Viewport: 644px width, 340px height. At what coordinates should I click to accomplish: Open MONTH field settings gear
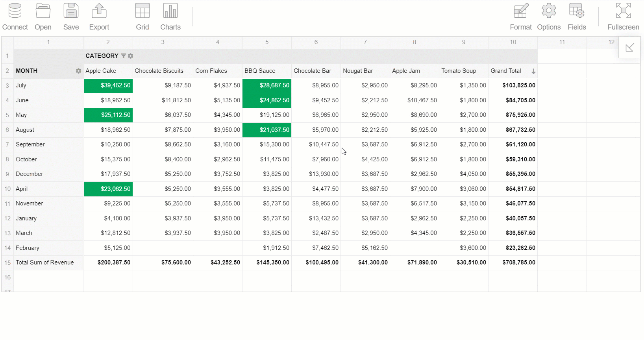pyautogui.click(x=78, y=71)
